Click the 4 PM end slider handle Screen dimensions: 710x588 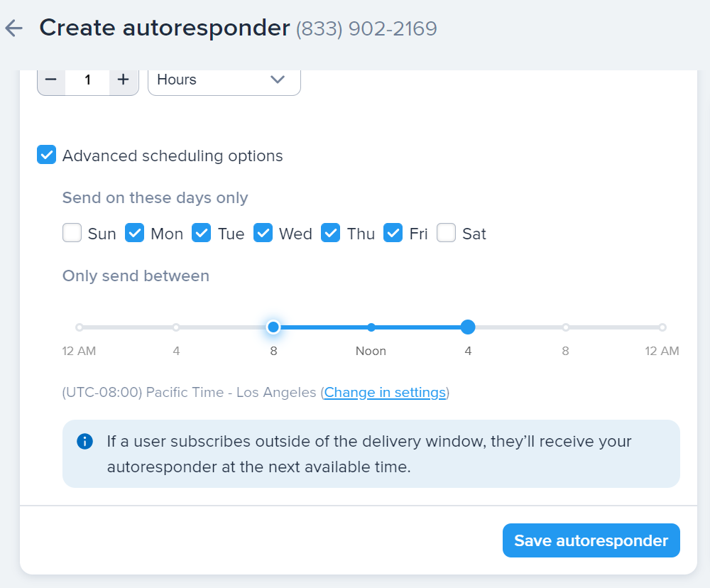467,327
